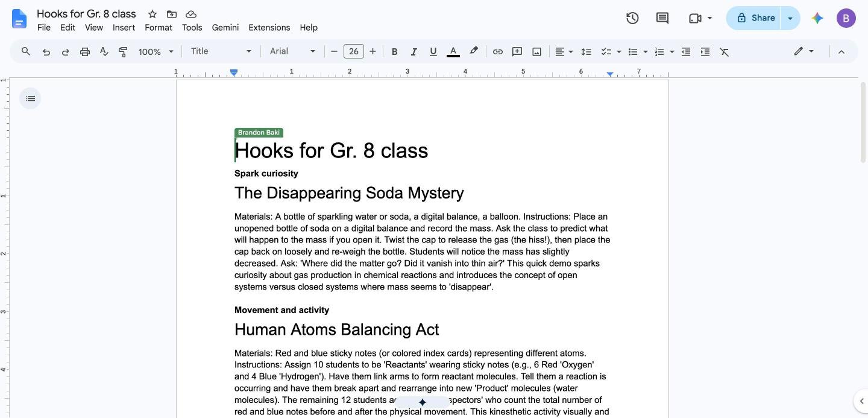Open the Arial font dropdown

click(292, 51)
